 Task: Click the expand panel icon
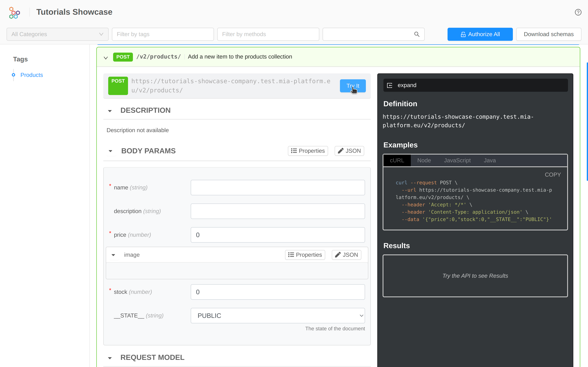click(390, 85)
